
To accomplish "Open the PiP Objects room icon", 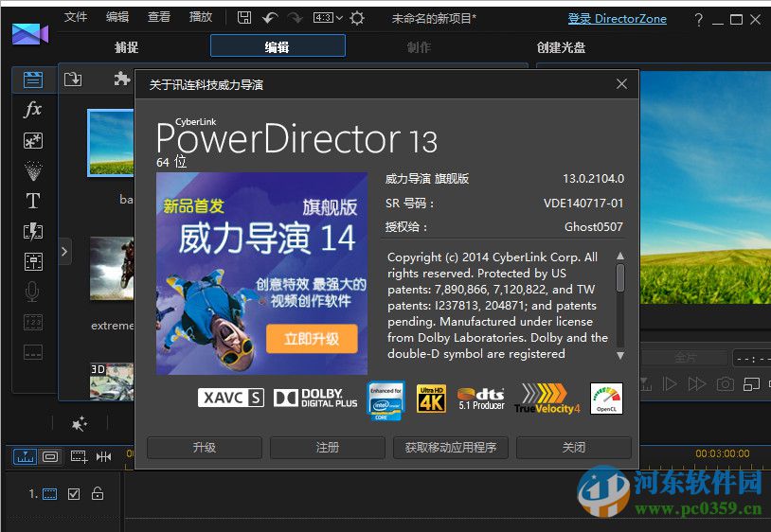I will (33, 140).
